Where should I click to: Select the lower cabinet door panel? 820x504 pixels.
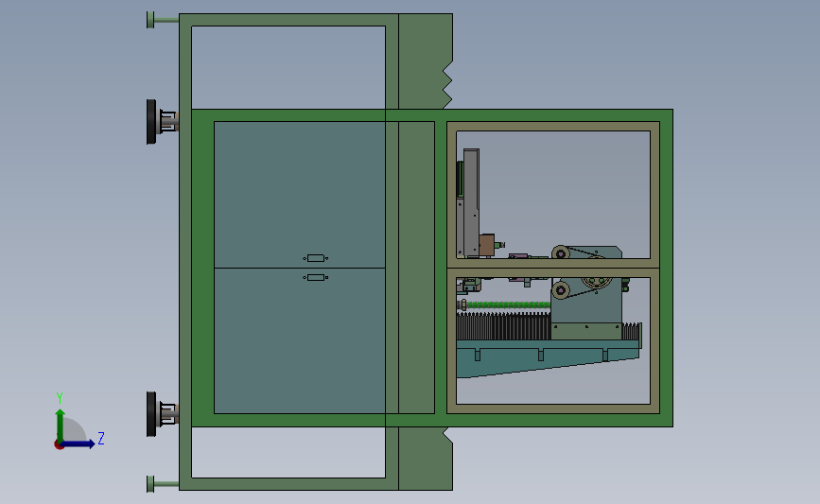300,340
